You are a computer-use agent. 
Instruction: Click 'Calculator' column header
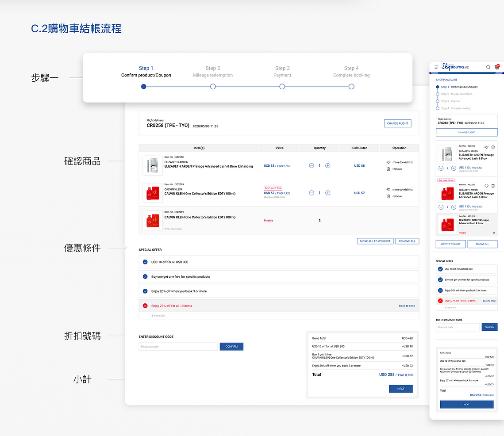359,148
